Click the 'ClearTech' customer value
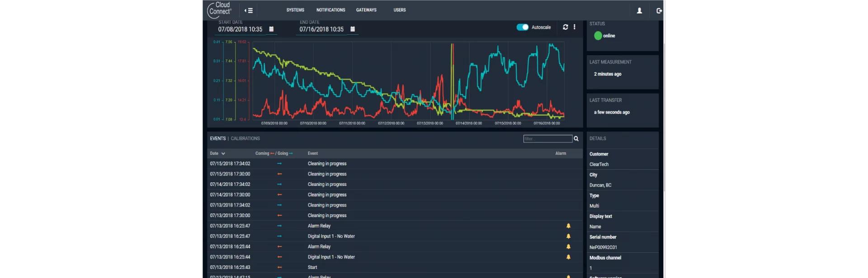This screenshot has width=868, height=278. 599,164
